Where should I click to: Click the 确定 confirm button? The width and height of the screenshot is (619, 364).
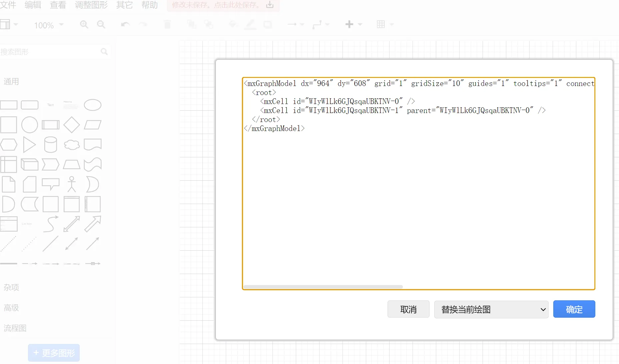(574, 309)
